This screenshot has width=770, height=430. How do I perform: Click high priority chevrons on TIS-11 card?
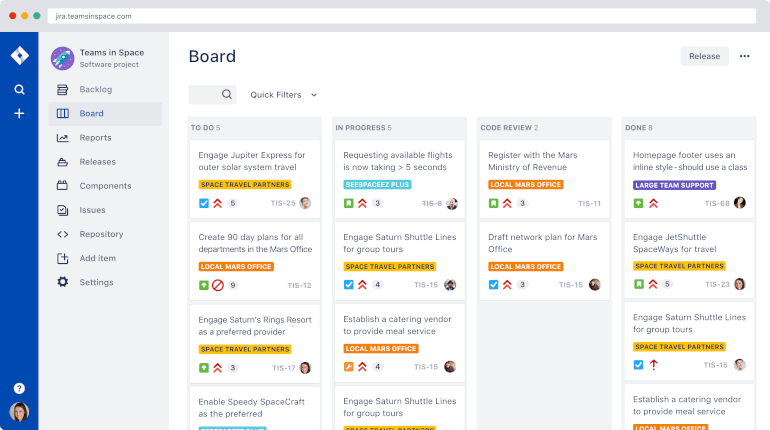[507, 203]
